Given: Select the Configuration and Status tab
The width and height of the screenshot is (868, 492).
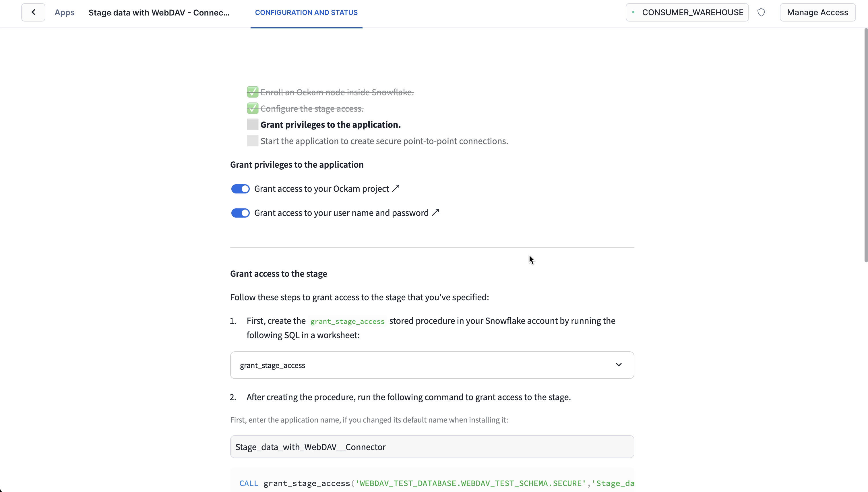Looking at the screenshot, I should click(x=306, y=13).
